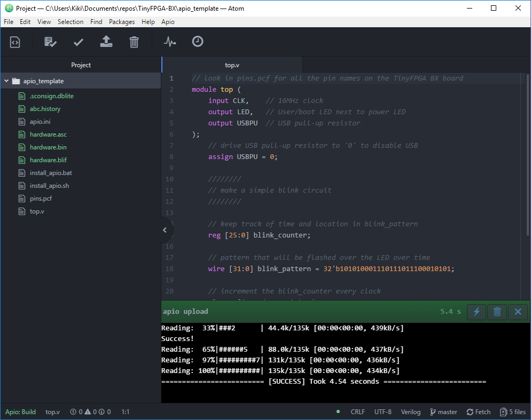Open pins.pcf in the project tree
This screenshot has width=531, height=420.
click(41, 199)
